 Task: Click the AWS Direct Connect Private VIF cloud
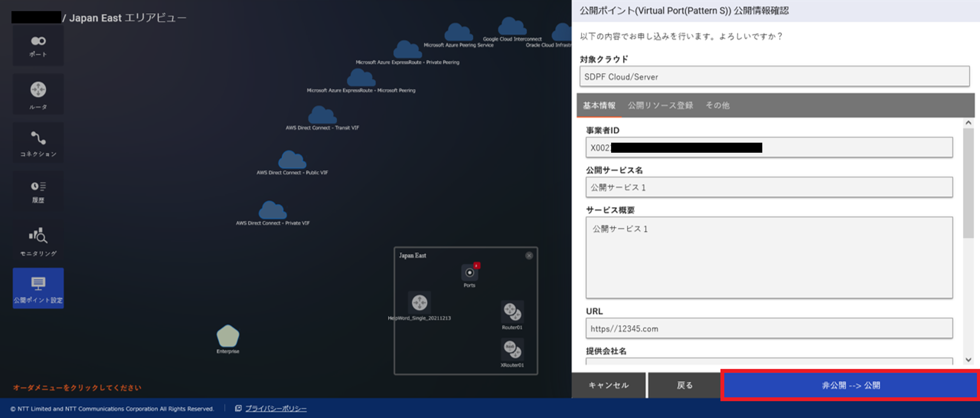point(272,210)
